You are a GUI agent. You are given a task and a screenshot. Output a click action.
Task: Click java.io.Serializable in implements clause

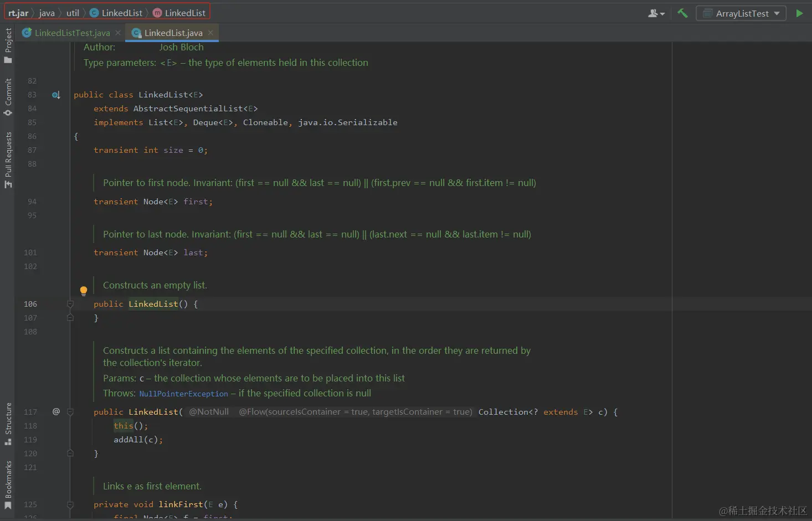pyautogui.click(x=347, y=122)
